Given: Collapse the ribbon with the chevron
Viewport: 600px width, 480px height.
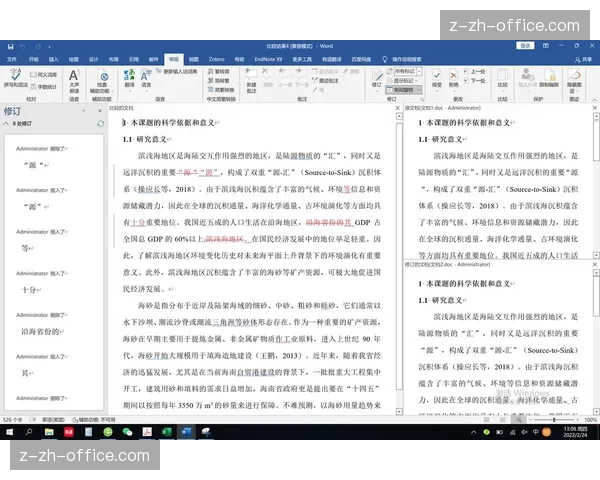Looking at the screenshot, I should pos(594,100).
